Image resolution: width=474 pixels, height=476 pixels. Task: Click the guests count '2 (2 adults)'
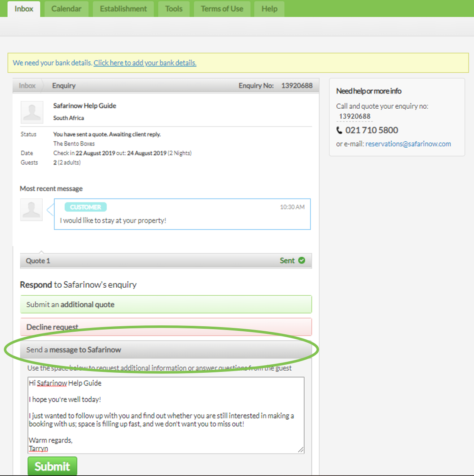coord(67,162)
